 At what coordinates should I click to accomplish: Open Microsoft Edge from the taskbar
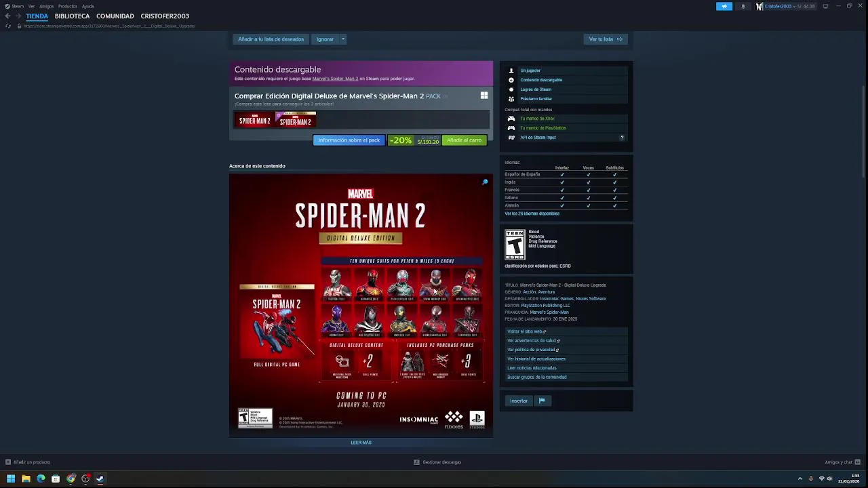click(41, 479)
